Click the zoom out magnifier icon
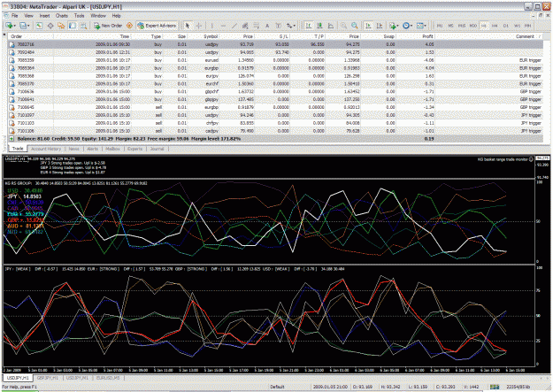 click(355, 26)
